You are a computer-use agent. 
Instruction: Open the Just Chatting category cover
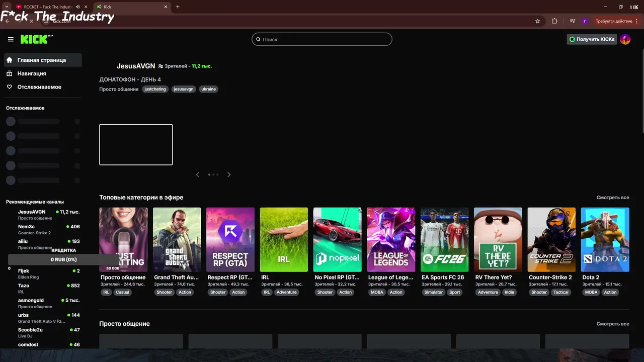click(123, 240)
